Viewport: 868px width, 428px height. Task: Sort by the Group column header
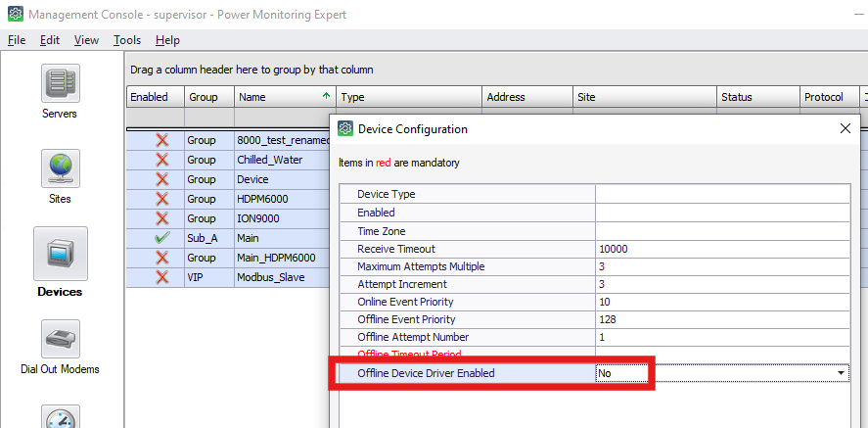tap(209, 97)
